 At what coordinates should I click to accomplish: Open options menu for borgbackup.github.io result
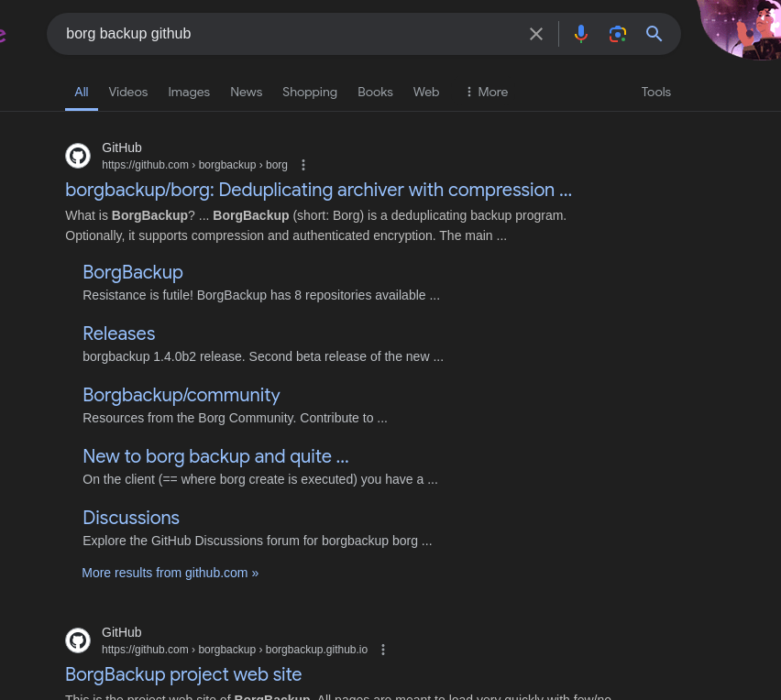click(x=383, y=650)
